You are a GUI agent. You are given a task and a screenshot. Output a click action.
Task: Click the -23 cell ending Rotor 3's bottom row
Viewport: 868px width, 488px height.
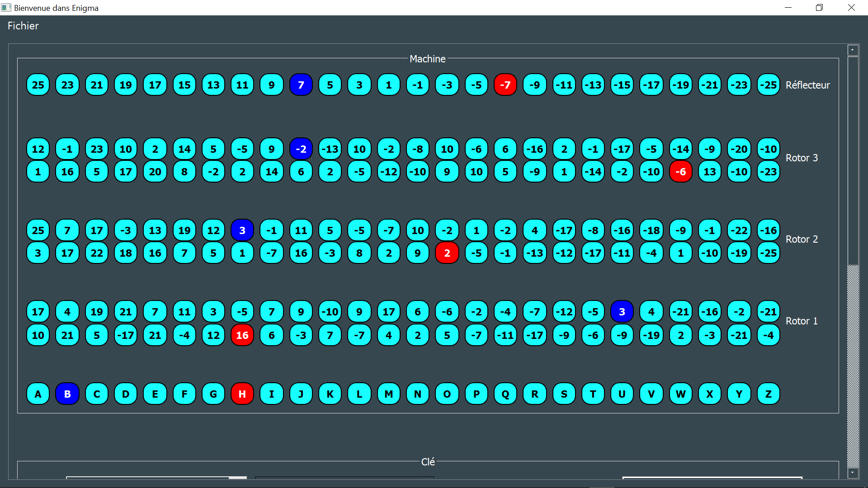[768, 172]
